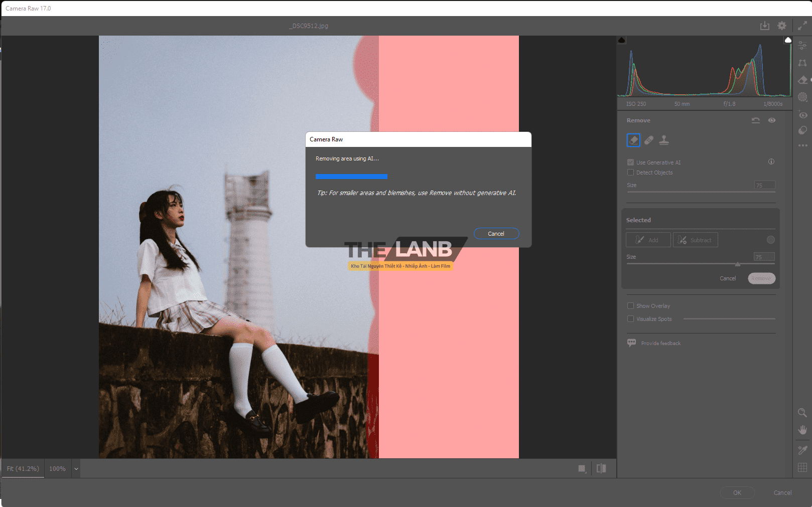Cancel the AI removal progress dialog
Image resolution: width=812 pixels, height=507 pixels.
point(496,234)
